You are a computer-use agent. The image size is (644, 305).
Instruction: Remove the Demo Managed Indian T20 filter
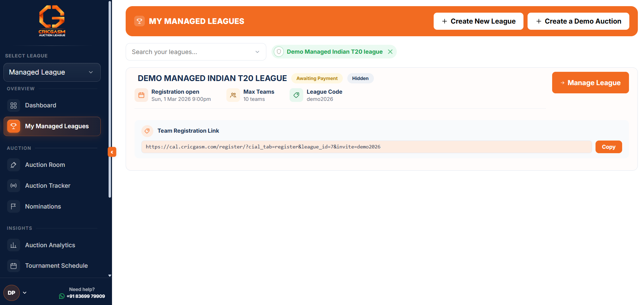[390, 52]
